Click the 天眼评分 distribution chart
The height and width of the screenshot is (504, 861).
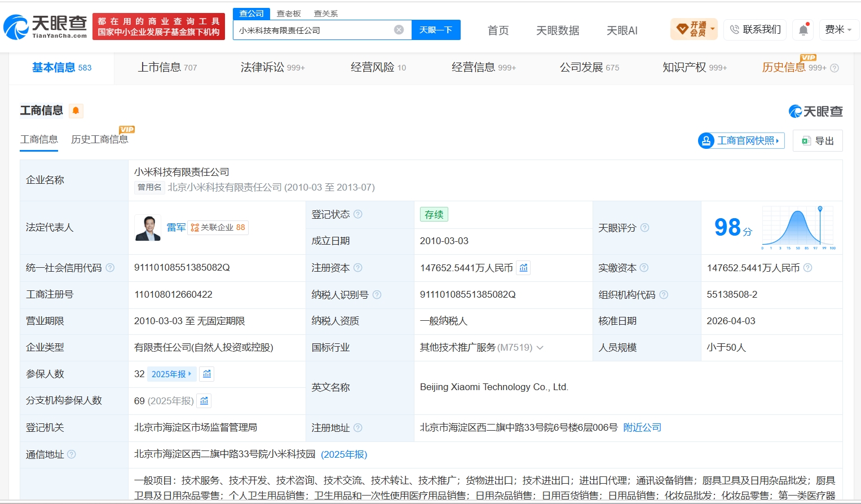[798, 228]
